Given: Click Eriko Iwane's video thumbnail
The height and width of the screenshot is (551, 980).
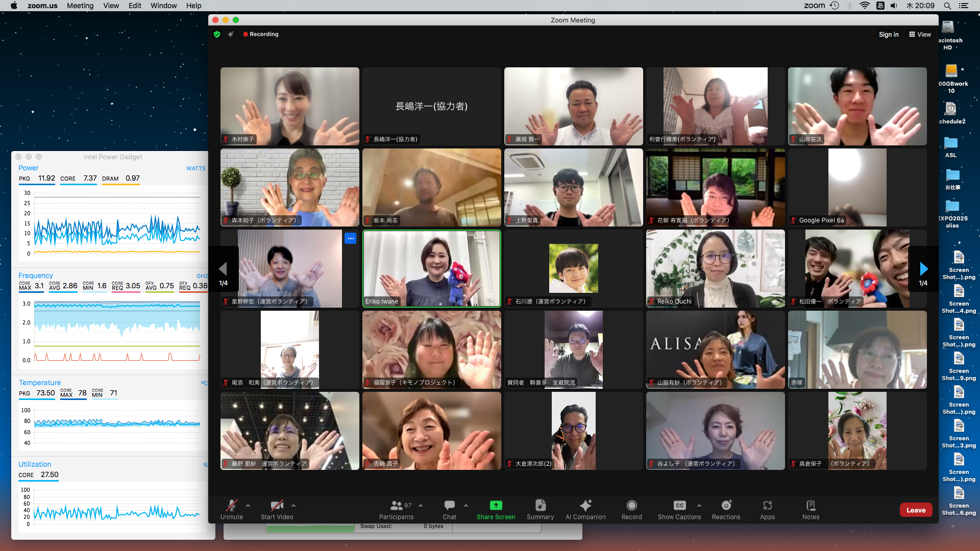Looking at the screenshot, I should click(x=431, y=268).
